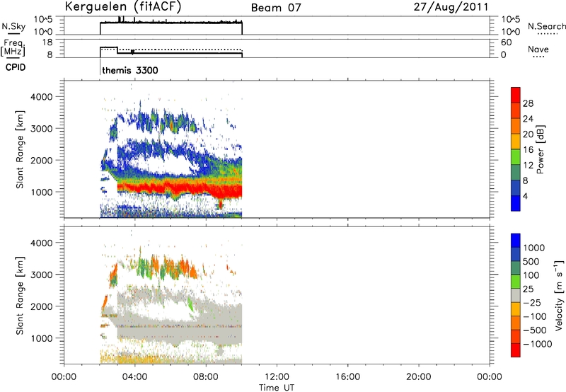Click the date '27/Aug/2011'
This screenshot has height=392, width=566.
(451, 7)
